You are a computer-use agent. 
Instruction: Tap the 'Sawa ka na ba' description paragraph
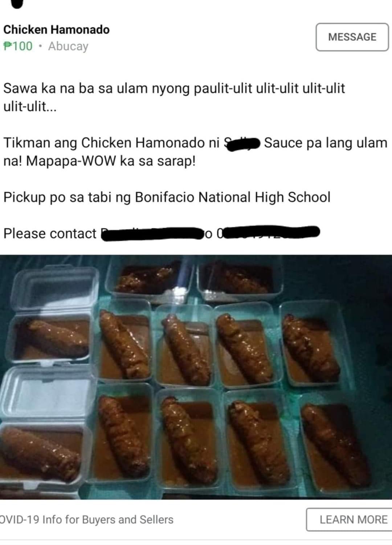tap(174, 97)
